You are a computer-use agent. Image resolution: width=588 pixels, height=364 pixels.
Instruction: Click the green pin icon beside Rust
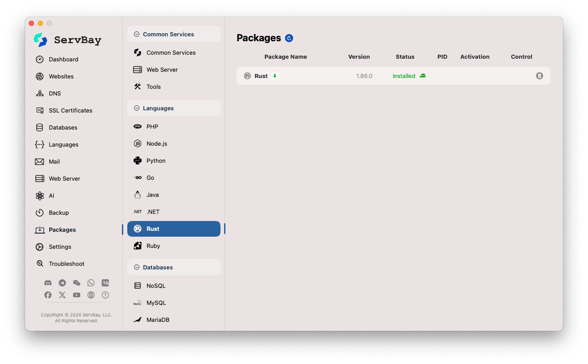[x=275, y=76]
